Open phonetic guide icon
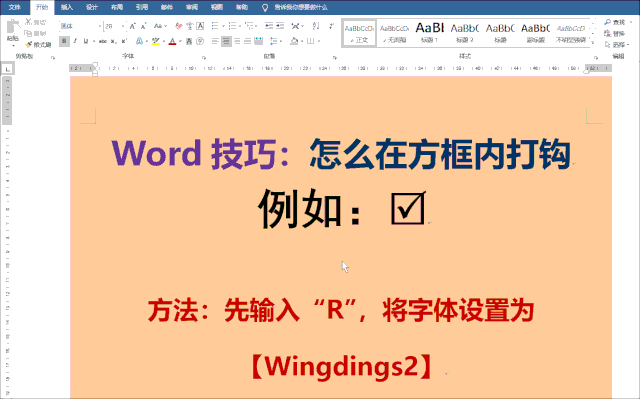This screenshot has width=640, height=399. (x=189, y=26)
